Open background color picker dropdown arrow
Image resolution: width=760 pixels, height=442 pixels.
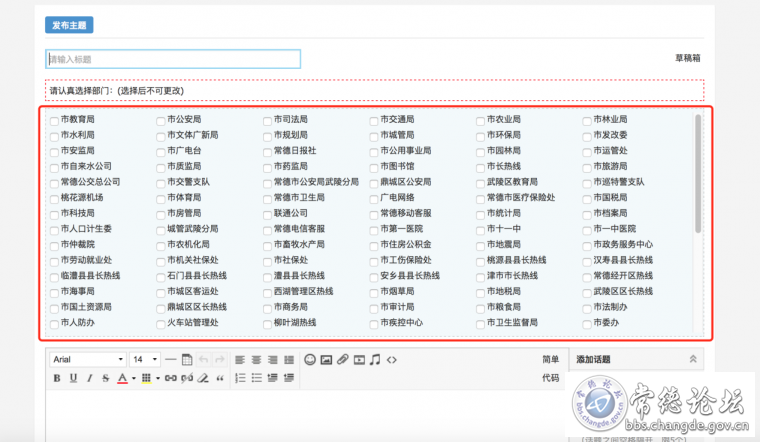tap(158, 379)
